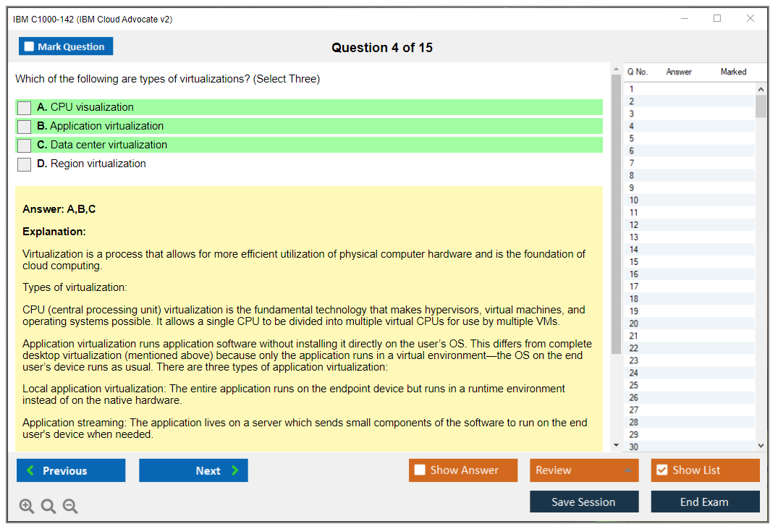Open the Review dropdown
Image resolution: width=778 pixels, height=532 pixels.
click(x=583, y=470)
